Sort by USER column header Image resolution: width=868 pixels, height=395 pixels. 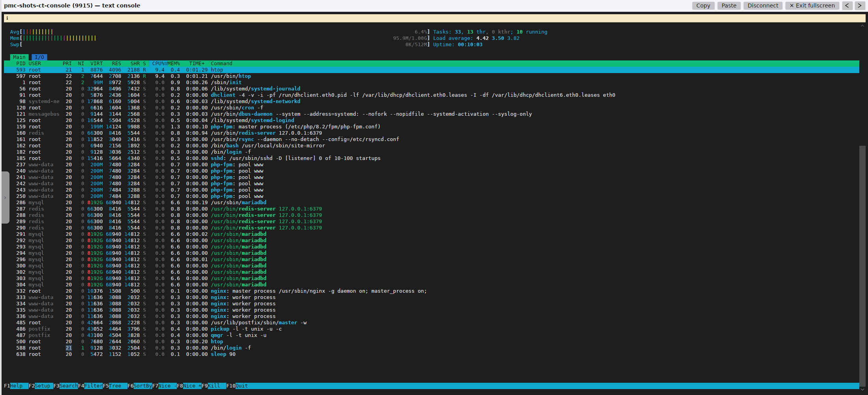pos(35,64)
